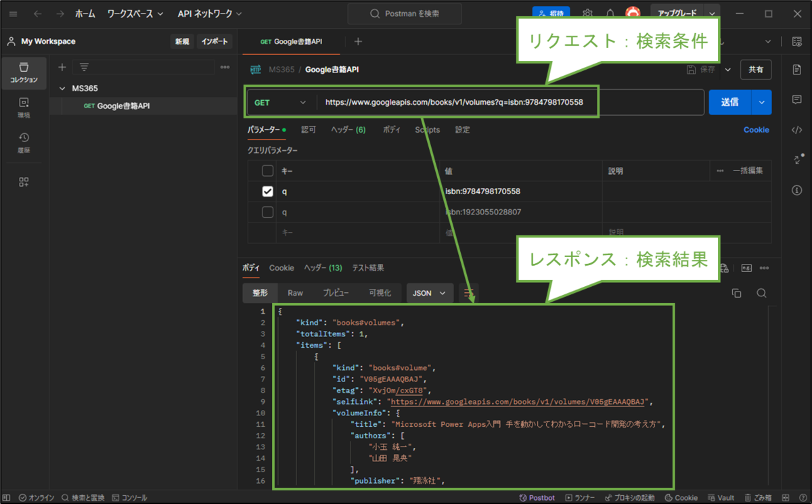Select the コレクション sidebar tab
The width and height of the screenshot is (812, 504).
tap(24, 72)
